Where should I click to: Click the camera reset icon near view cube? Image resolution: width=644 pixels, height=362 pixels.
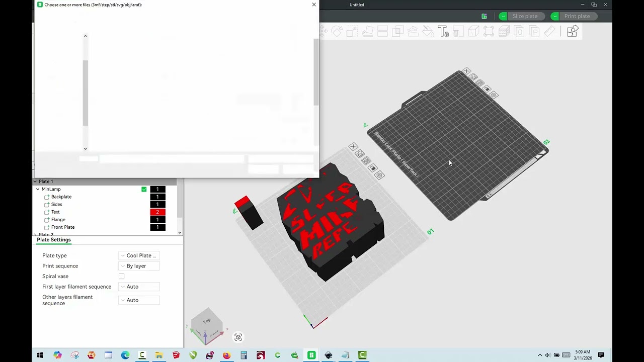tap(238, 337)
